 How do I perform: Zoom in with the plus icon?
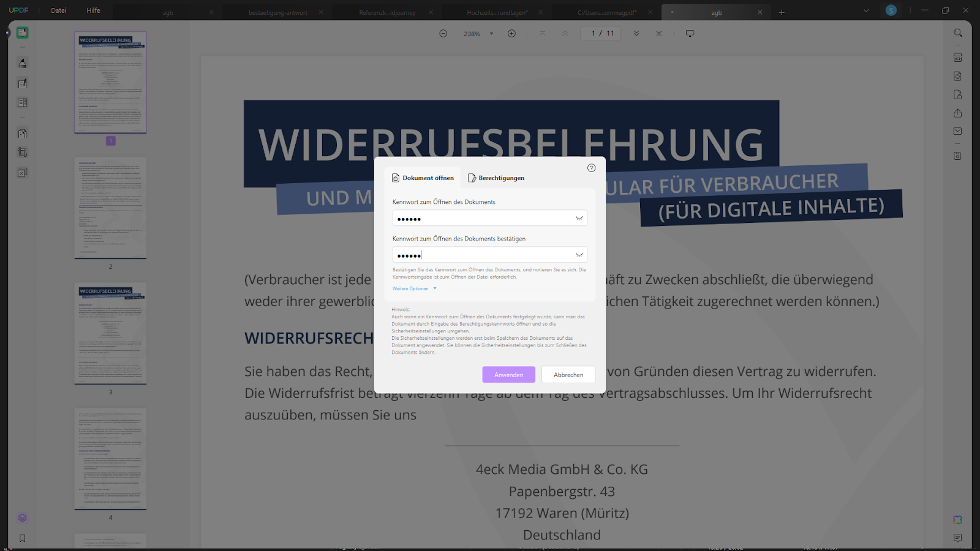[x=512, y=34]
